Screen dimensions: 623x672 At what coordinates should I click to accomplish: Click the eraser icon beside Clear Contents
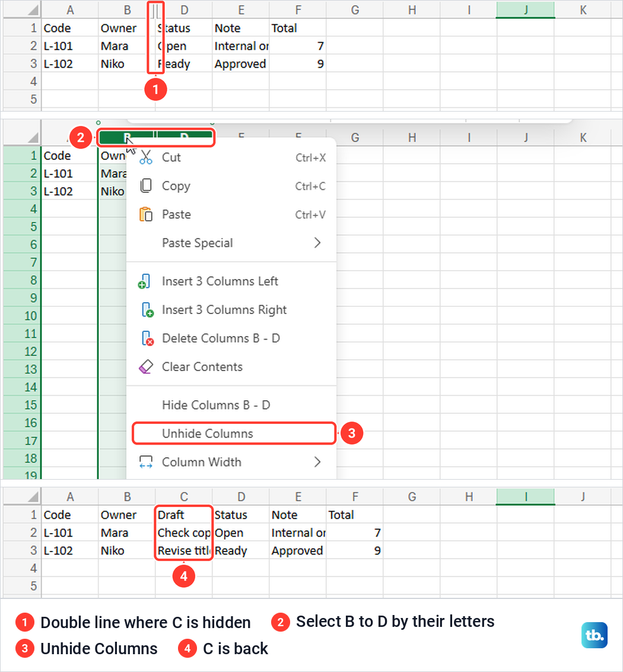pos(146,367)
